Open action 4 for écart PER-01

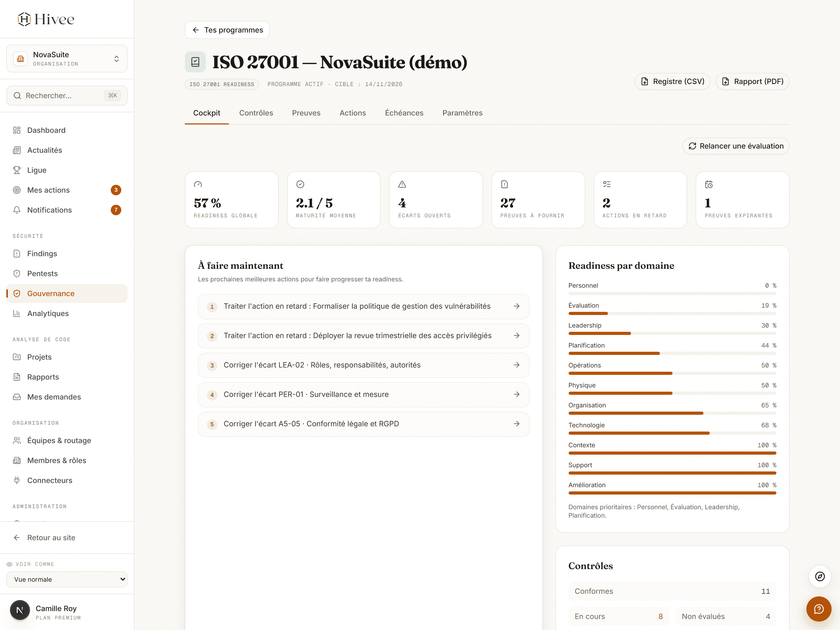363,395
